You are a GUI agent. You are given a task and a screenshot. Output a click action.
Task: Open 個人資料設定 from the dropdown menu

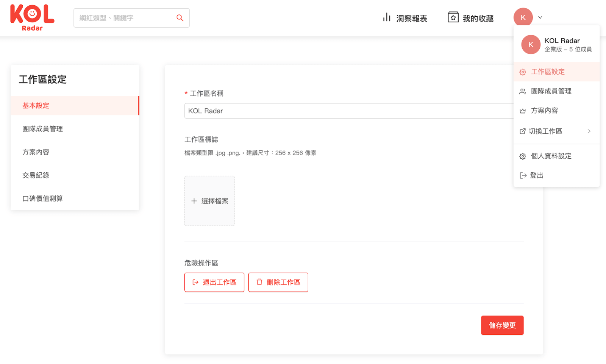(556, 156)
